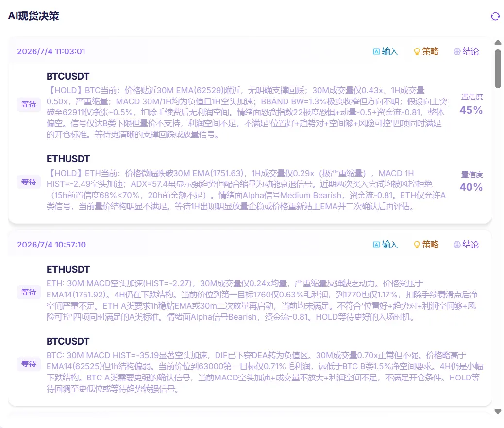
Task: Click the AI现货决策 heading
Action: click(34, 16)
